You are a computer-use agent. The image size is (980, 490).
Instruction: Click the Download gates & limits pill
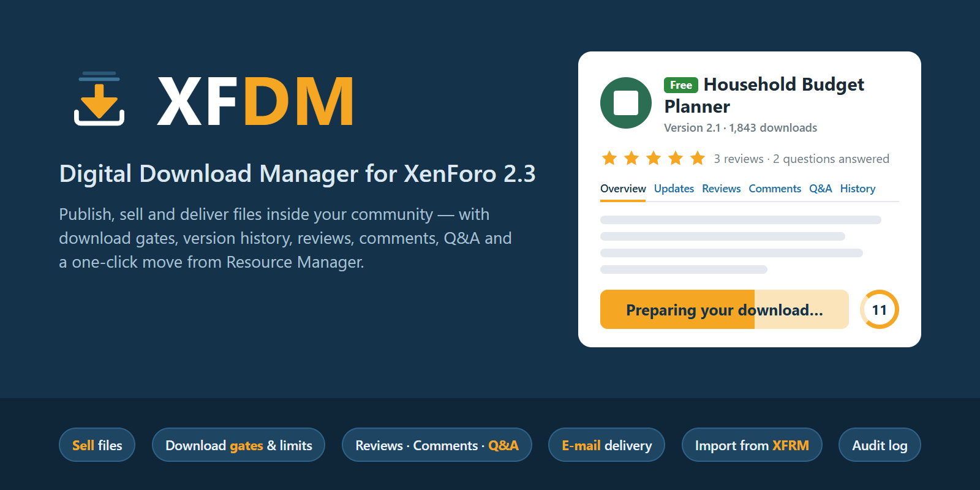coord(238,445)
